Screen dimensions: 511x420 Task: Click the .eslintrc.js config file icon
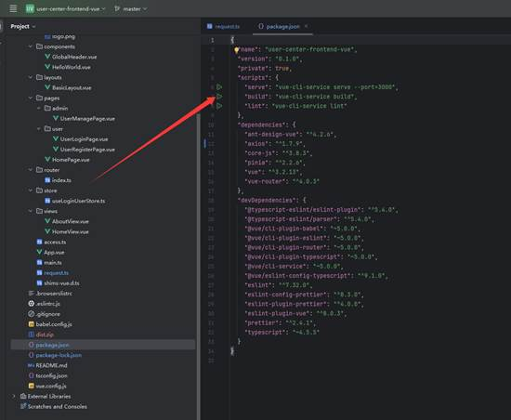(x=32, y=304)
